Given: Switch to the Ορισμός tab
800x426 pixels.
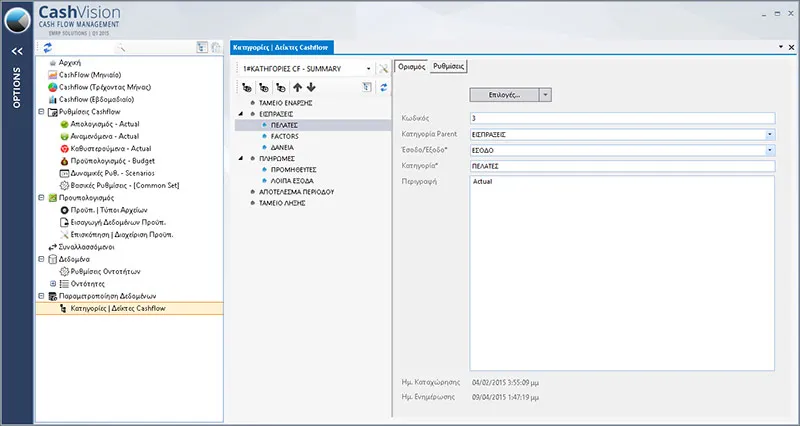Looking at the screenshot, I should (x=411, y=66).
